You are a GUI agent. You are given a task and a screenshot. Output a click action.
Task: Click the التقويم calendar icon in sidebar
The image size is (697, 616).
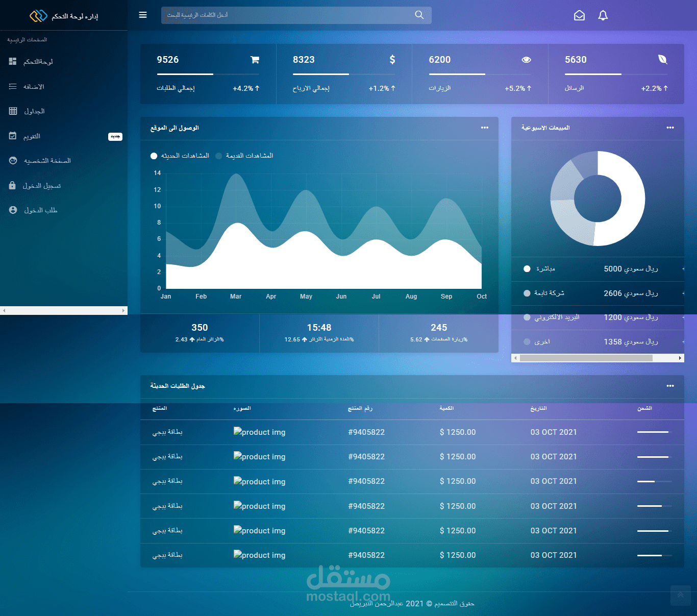click(x=13, y=136)
